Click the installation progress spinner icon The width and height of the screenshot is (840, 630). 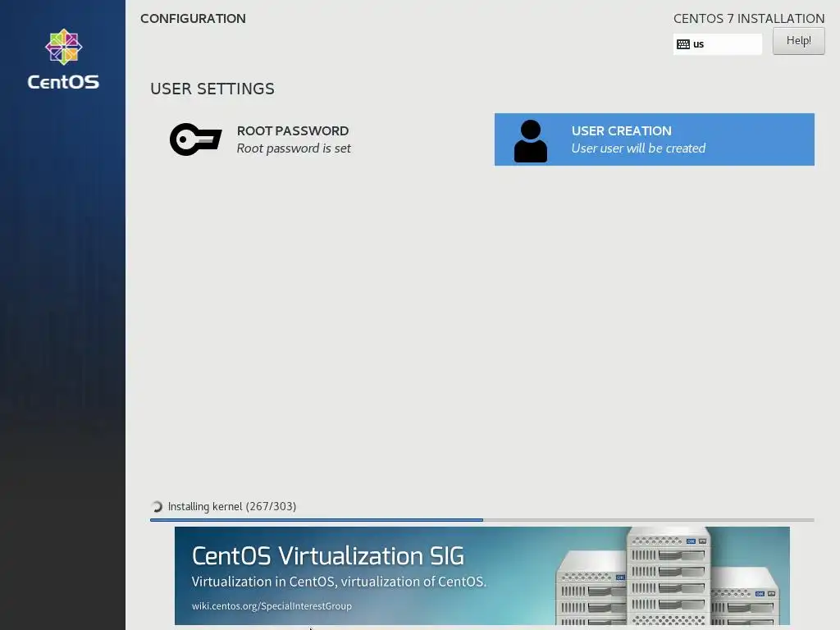click(157, 507)
